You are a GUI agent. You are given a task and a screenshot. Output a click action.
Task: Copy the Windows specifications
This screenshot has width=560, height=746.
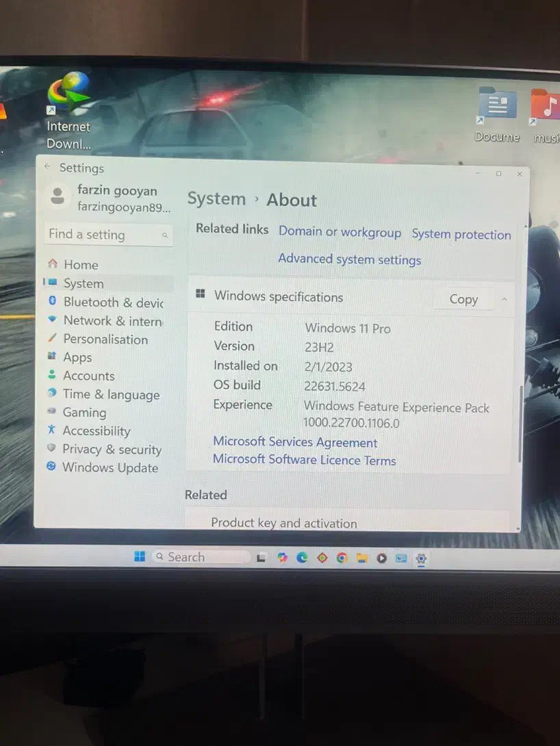coord(463,299)
